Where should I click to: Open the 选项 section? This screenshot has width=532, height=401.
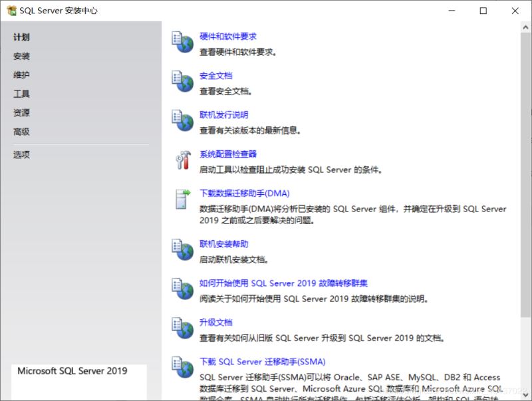pyautogui.click(x=22, y=154)
